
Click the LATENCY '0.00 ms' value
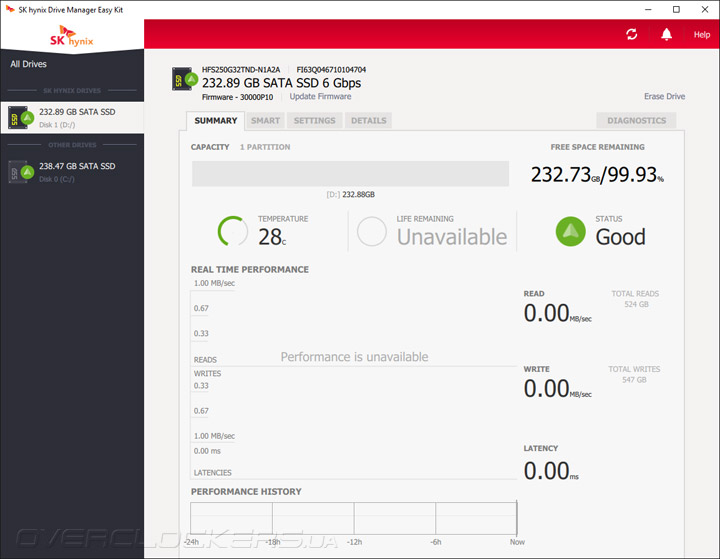pyautogui.click(x=551, y=471)
